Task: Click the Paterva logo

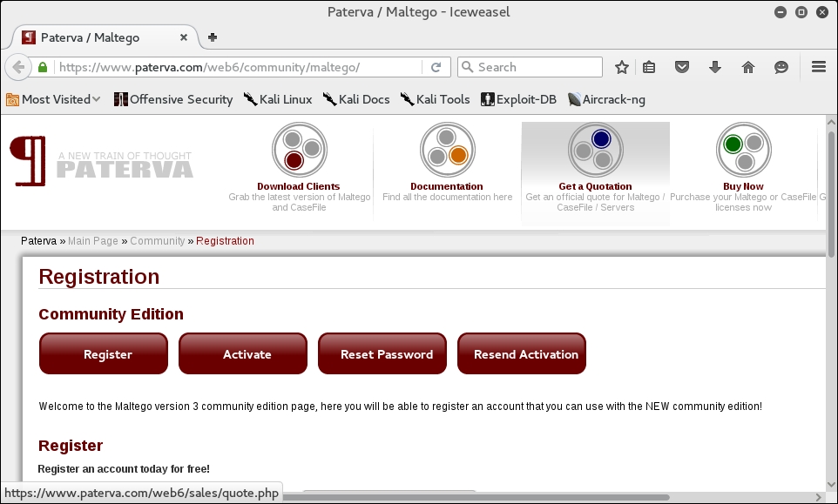Action: coord(102,161)
